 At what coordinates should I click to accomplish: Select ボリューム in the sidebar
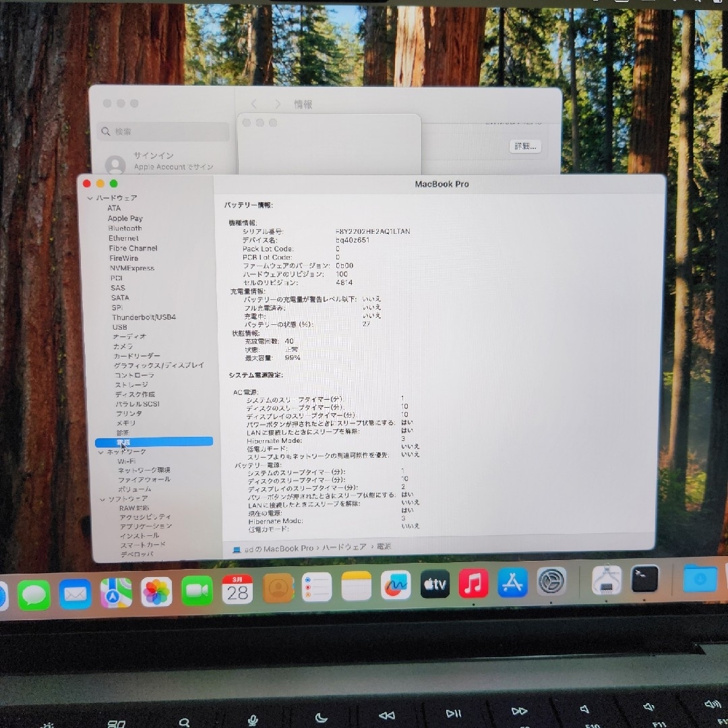pos(135,489)
